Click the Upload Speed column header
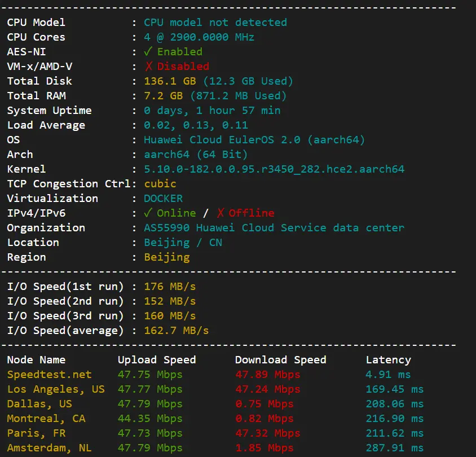476x457 pixels. click(x=157, y=359)
